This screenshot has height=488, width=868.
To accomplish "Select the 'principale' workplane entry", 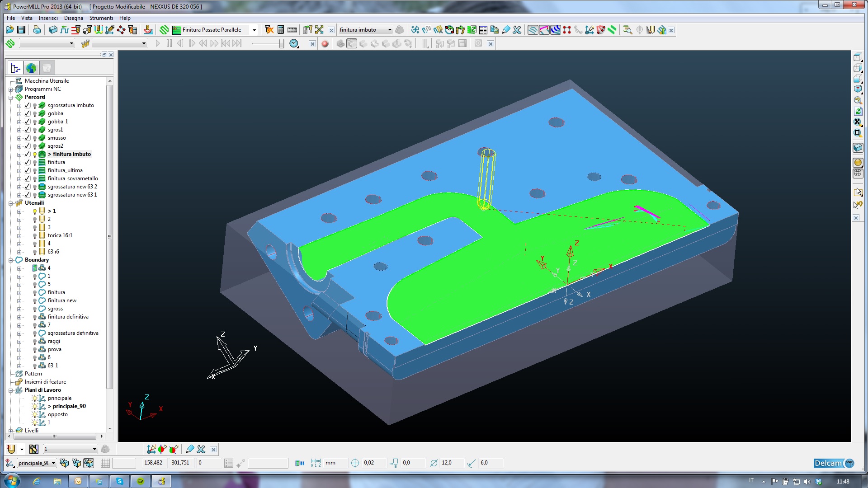I will tap(60, 398).
